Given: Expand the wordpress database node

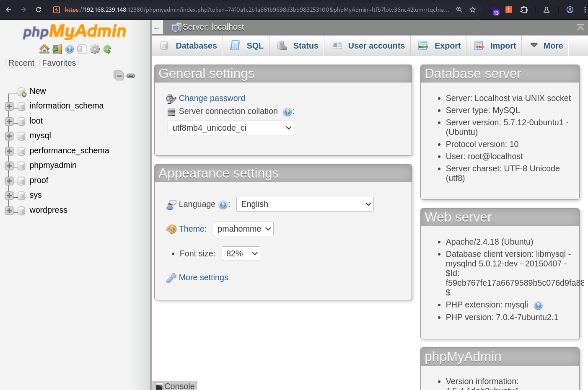Looking at the screenshot, I should tap(9, 211).
